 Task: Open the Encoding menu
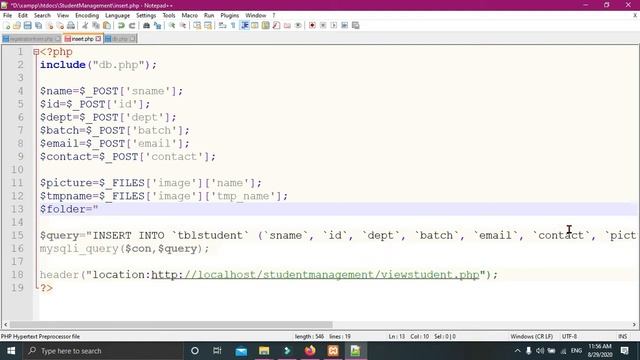point(87,15)
